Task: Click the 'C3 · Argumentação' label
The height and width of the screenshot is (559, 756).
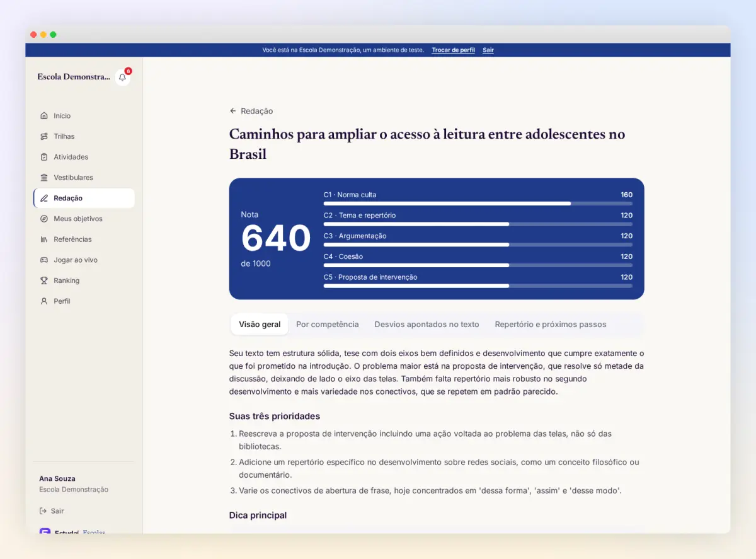Action: (x=355, y=236)
